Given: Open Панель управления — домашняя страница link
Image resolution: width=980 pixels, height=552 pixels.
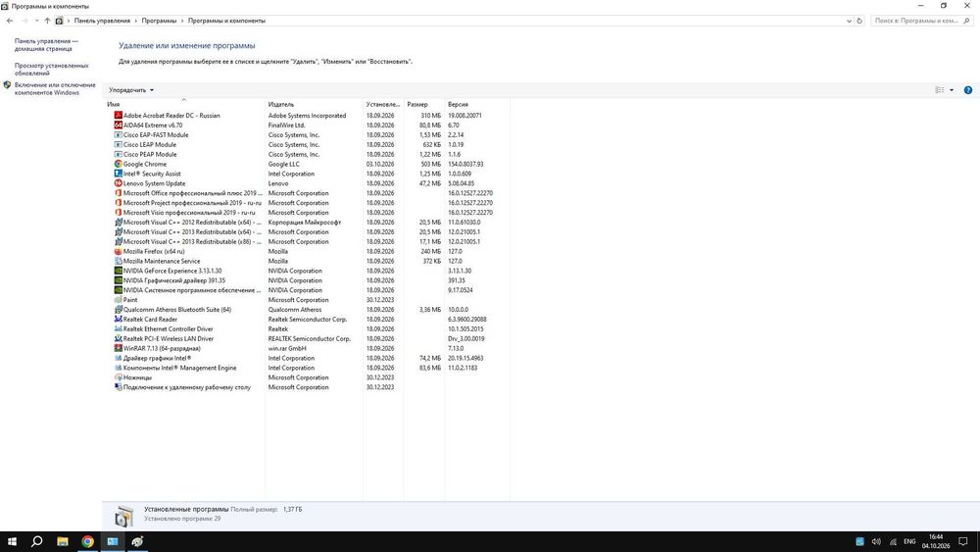Looking at the screenshot, I should point(46,44).
